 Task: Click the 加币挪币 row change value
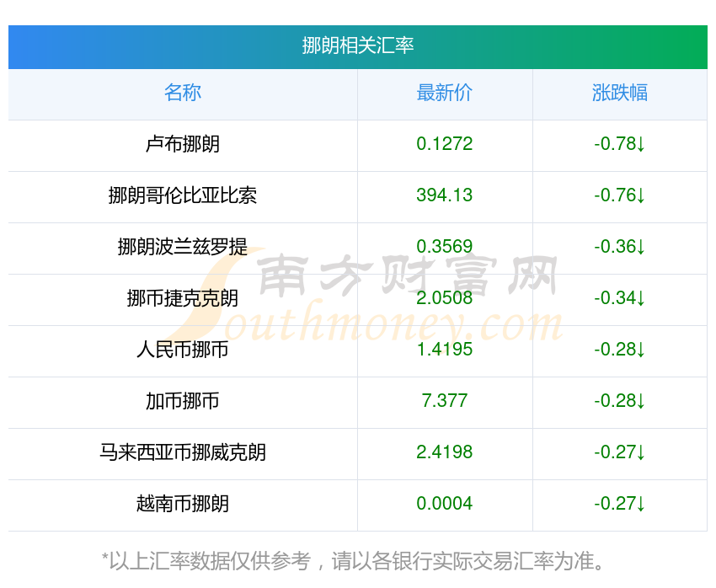[x=620, y=401]
